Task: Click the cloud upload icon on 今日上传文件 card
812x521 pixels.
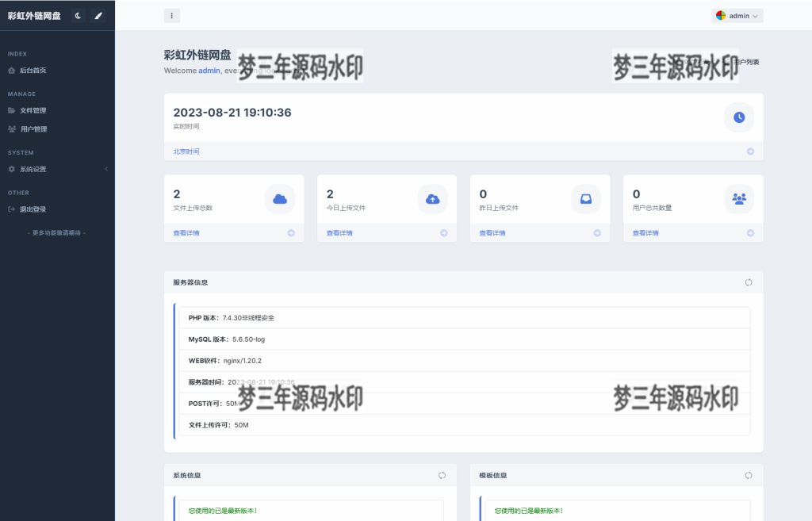Action: tap(433, 199)
